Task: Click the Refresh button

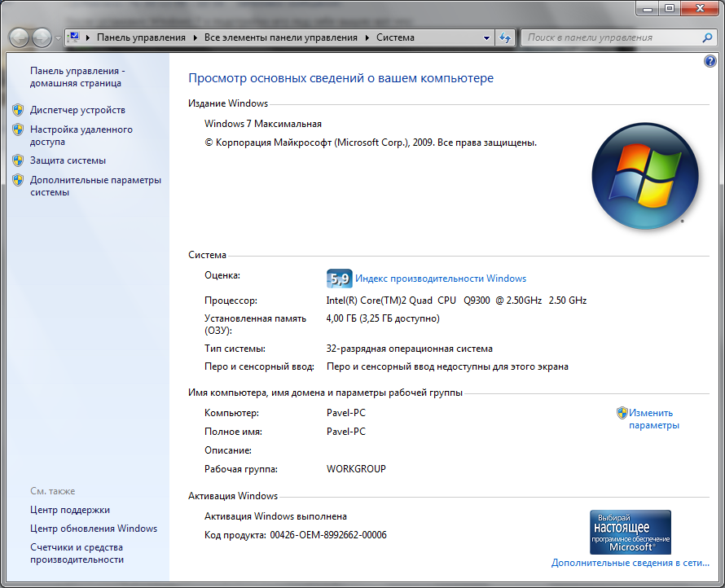Action: click(505, 38)
